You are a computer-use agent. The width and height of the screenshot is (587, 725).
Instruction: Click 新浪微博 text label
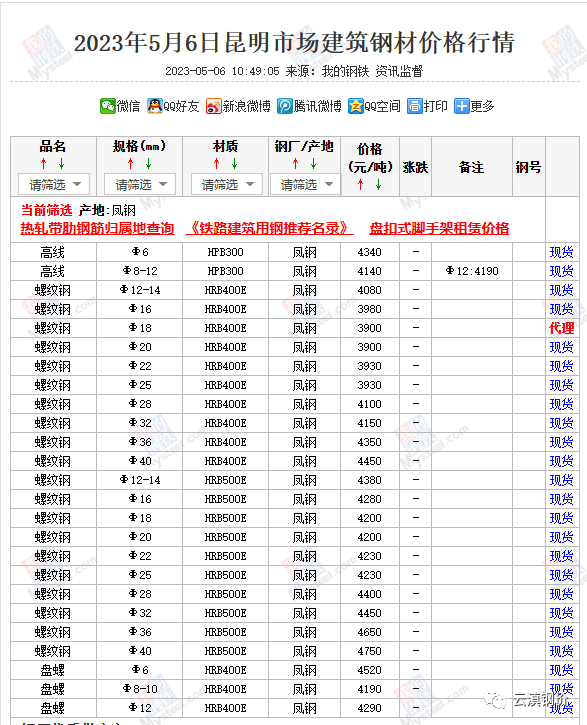coord(246,106)
